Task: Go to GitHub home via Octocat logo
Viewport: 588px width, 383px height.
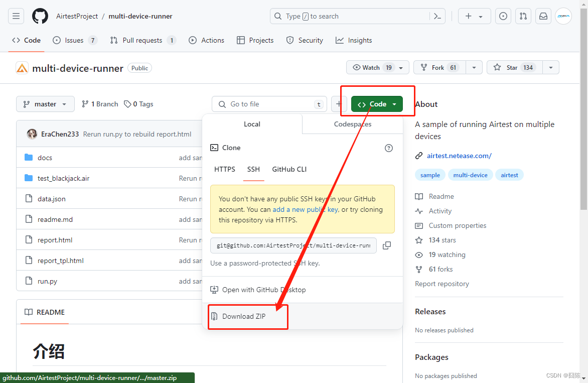Action: [x=40, y=16]
